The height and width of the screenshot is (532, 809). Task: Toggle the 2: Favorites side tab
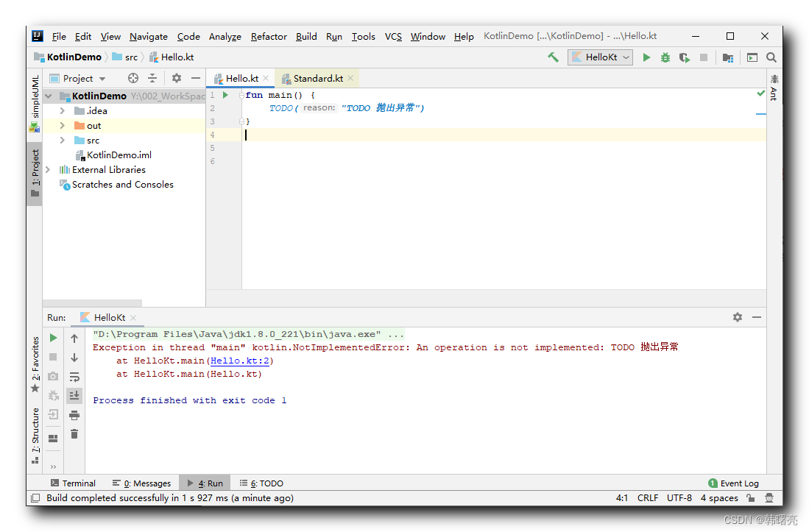point(35,364)
